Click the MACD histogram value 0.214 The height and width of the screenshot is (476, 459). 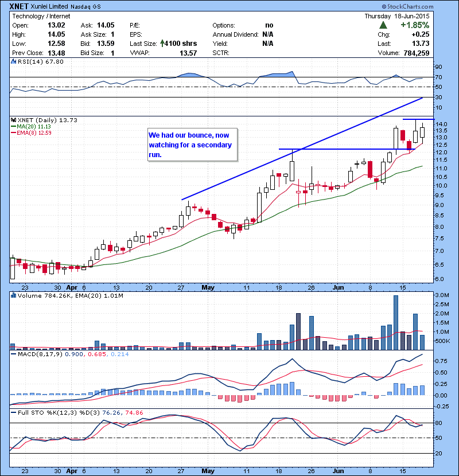tap(120, 354)
